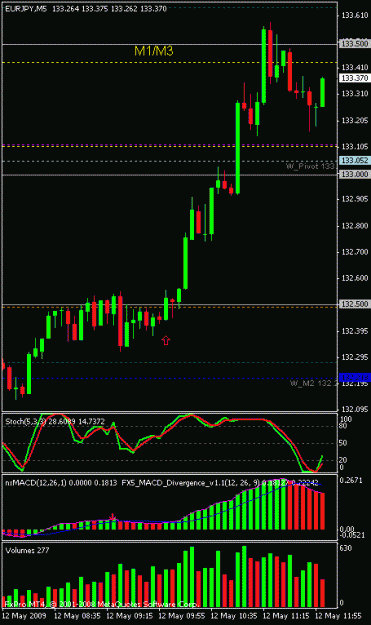This screenshot has height=625, width=371.
Task: Click the -0.0521 MACD scale value
Action: point(351,535)
